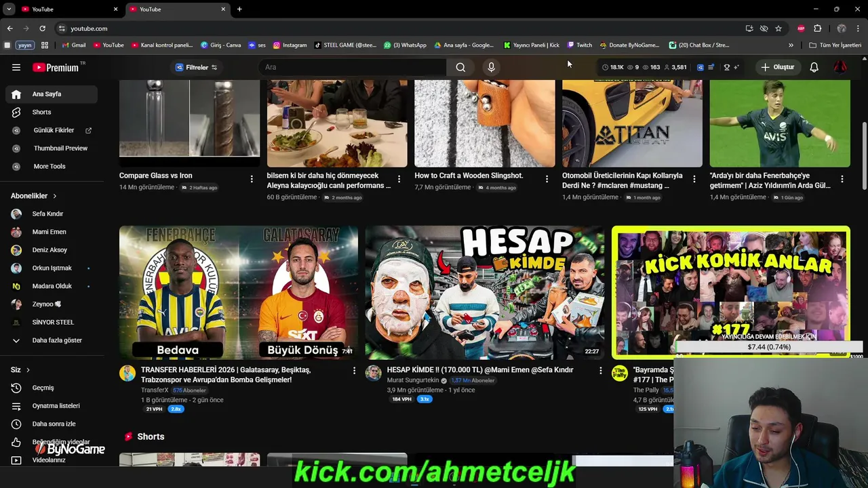
Task: Toggle the tracking-blocked eye icon in address bar
Action: (764, 28)
